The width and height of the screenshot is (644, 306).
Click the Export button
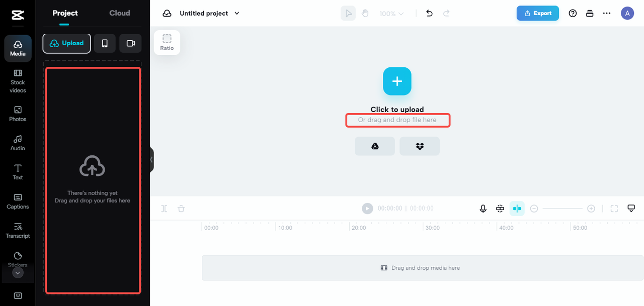pyautogui.click(x=537, y=14)
